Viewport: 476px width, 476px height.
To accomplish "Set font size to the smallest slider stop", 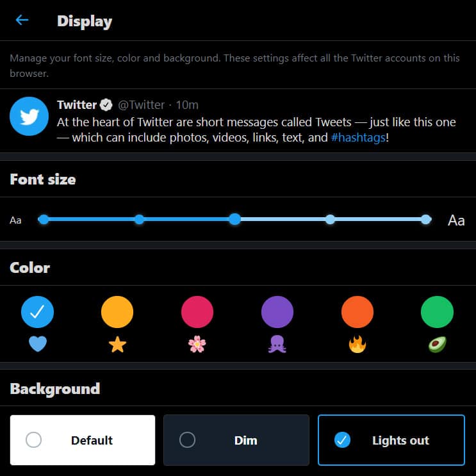I will tap(44, 219).
